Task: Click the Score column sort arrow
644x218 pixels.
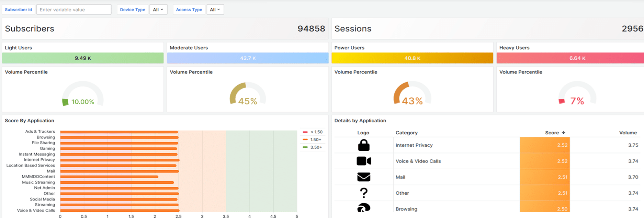Action: click(563, 133)
